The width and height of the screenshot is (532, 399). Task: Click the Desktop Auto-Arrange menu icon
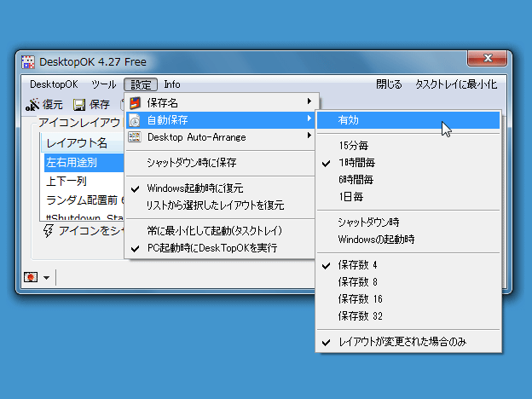coord(135,137)
